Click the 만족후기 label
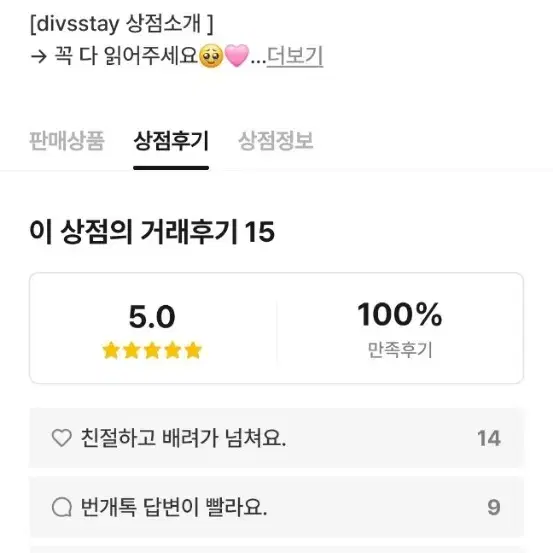Viewport: 553px width, 553px height. tap(400, 350)
